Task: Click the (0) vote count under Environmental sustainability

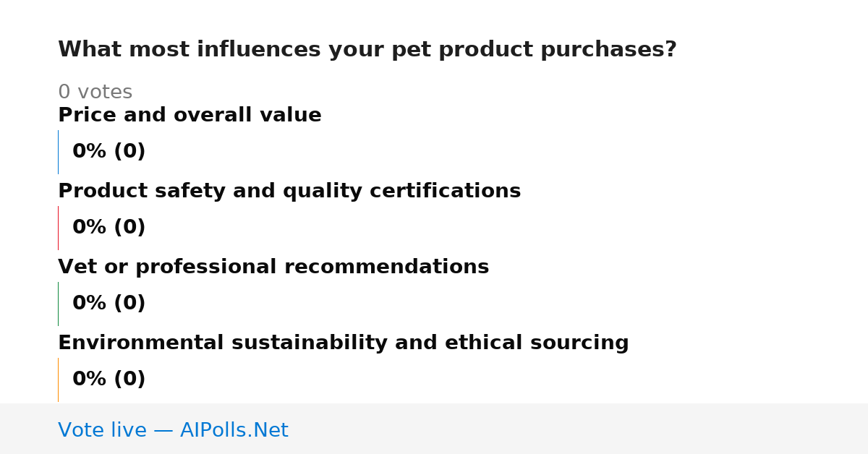Action: point(129,380)
